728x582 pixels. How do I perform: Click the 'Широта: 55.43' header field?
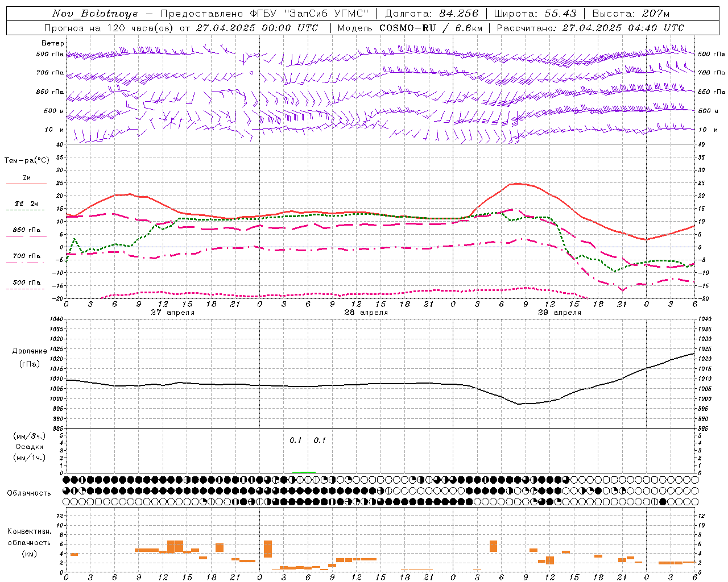(x=535, y=14)
